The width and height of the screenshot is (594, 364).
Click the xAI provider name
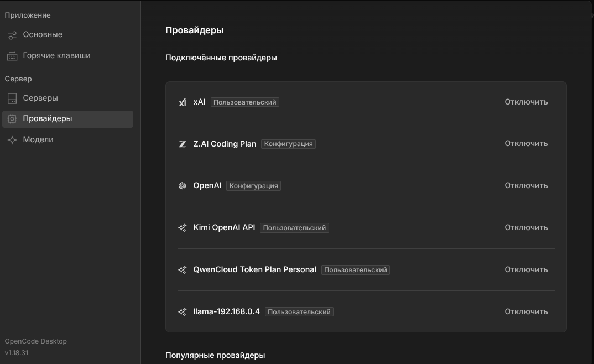coord(199,102)
